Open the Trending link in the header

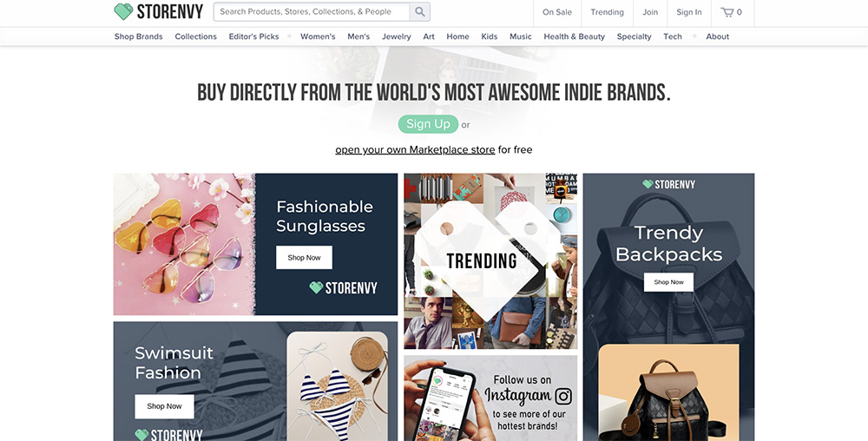coord(607,12)
